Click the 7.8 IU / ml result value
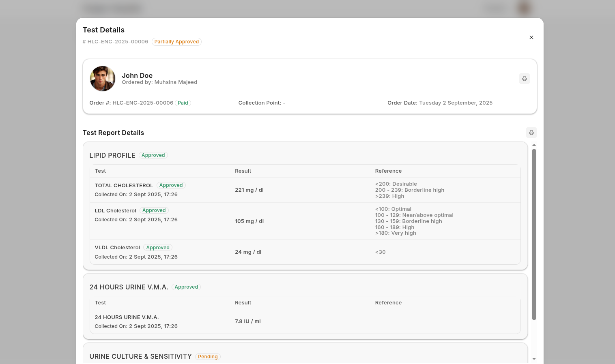This screenshot has width=615, height=364. click(247, 321)
